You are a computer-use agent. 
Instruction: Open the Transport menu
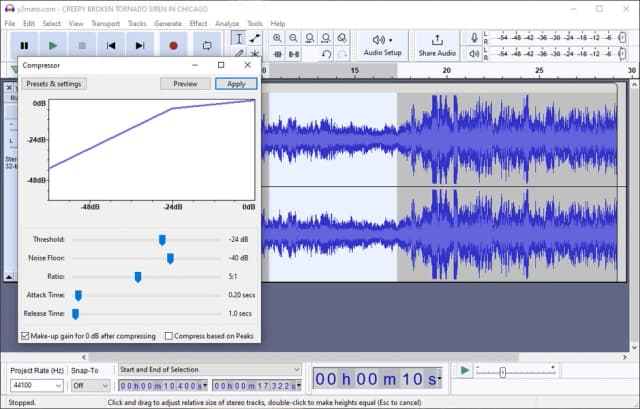[x=106, y=24]
